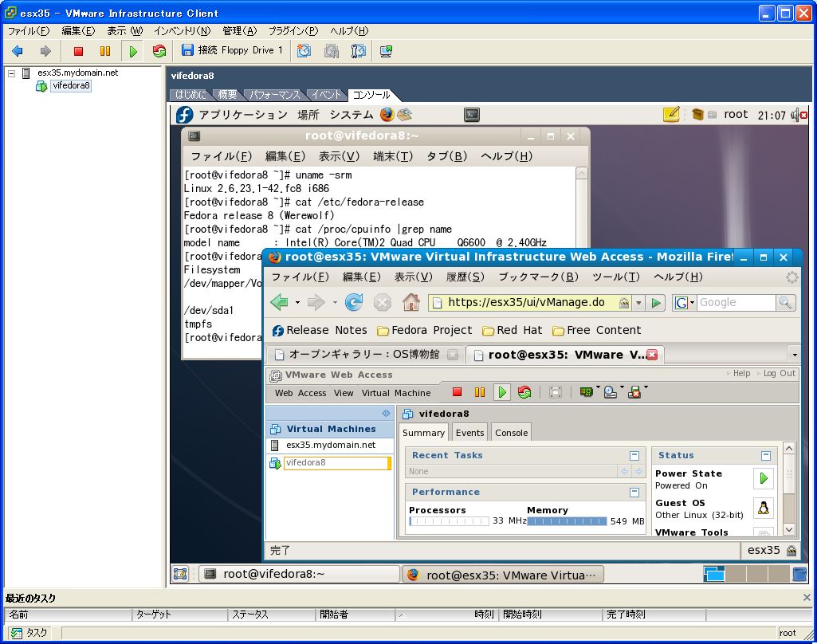This screenshot has height=644, width=817.
Task: Open the Virtual Machine menu in Web Access
Action: pos(396,393)
